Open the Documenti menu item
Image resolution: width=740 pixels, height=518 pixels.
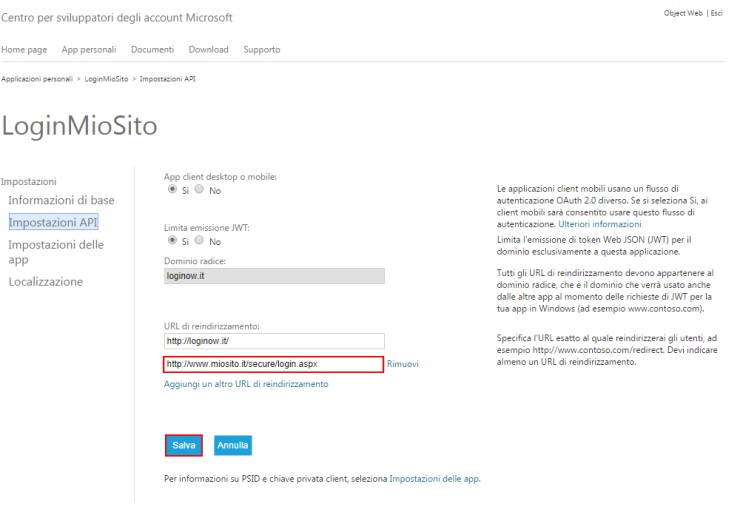click(x=152, y=49)
